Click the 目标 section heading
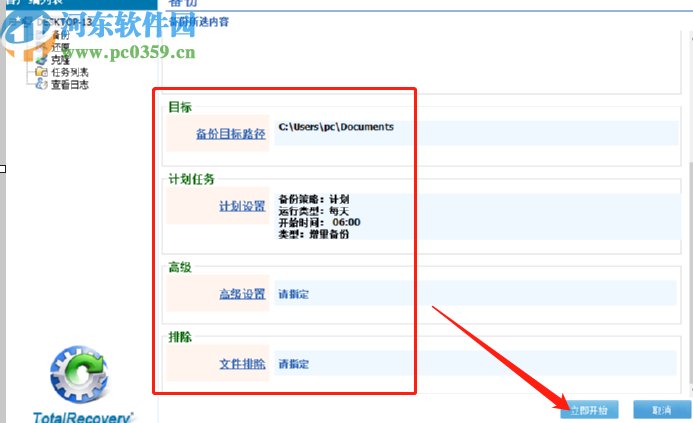Screen dimensions: 693x423 [x=180, y=107]
